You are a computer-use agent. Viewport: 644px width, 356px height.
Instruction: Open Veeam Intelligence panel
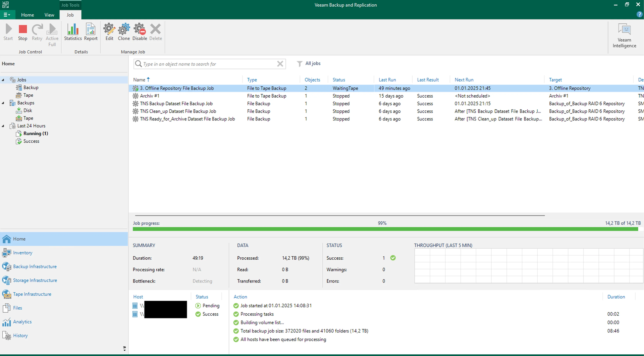tap(624, 36)
